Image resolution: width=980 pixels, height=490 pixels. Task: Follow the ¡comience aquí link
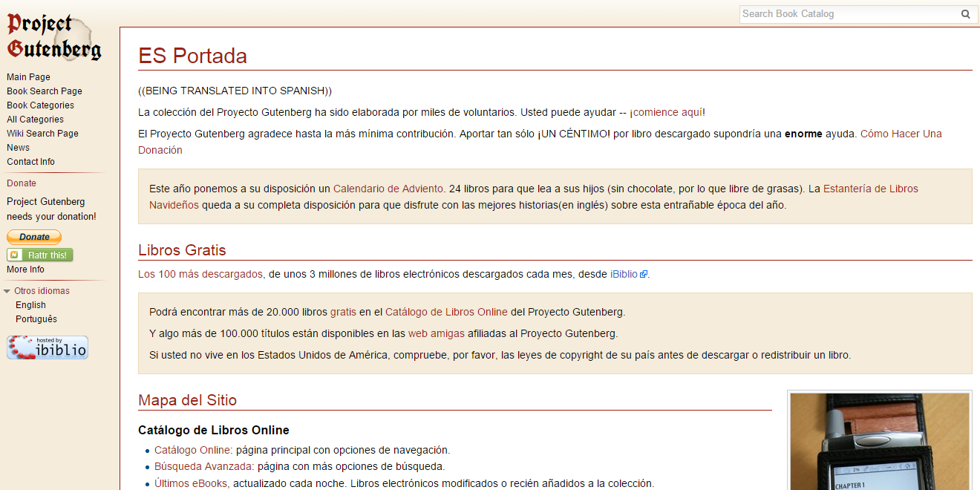pyautogui.click(x=666, y=112)
